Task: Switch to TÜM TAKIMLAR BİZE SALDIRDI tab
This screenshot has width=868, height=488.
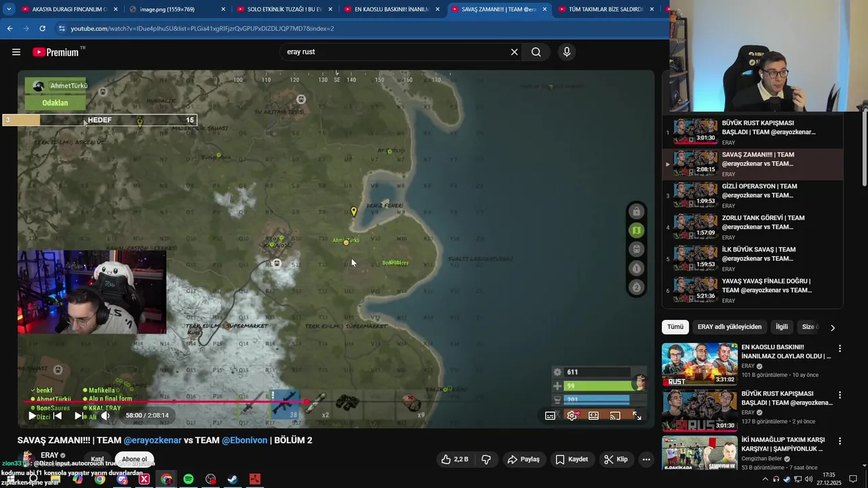Action: [605, 9]
